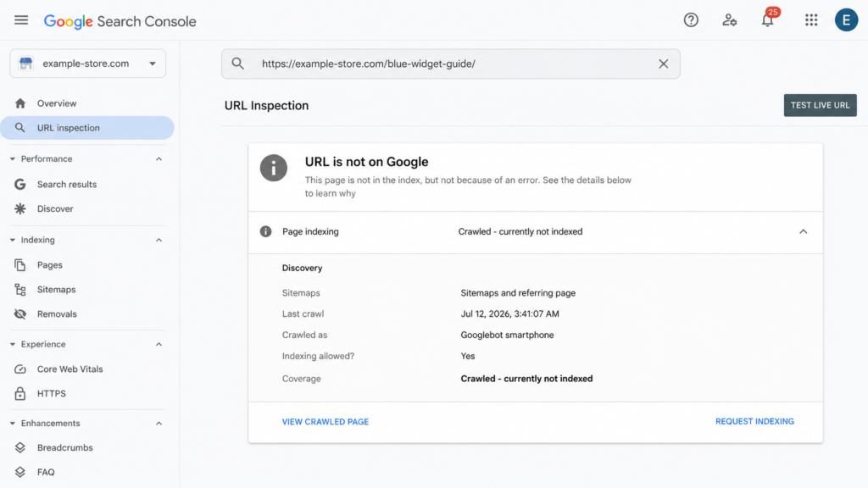Click the Core Web Vitals gauge icon
Screen dimensions: 868x488
point(20,369)
